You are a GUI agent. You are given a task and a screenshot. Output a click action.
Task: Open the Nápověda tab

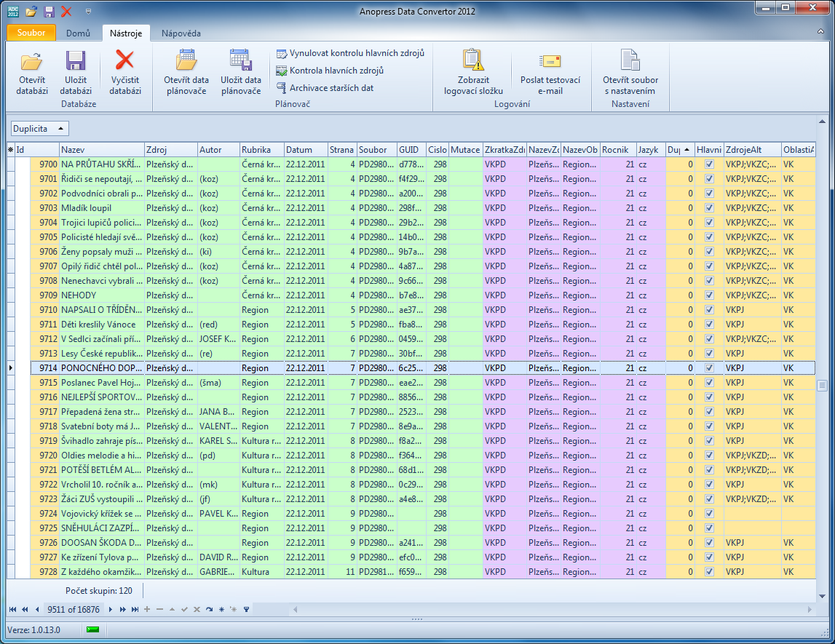pos(181,33)
